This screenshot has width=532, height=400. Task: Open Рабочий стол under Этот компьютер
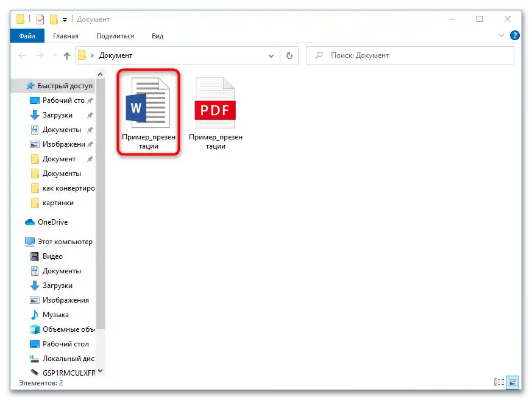click(59, 344)
